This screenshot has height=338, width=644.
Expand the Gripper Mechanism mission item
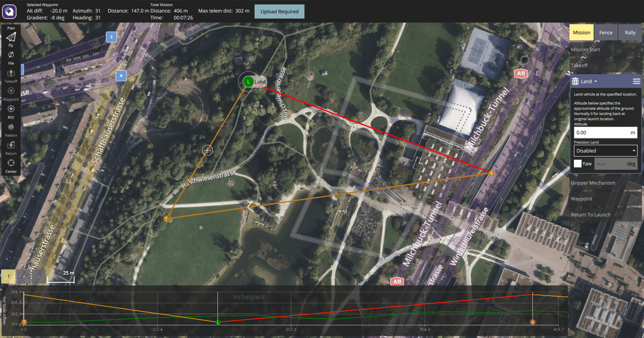point(593,183)
